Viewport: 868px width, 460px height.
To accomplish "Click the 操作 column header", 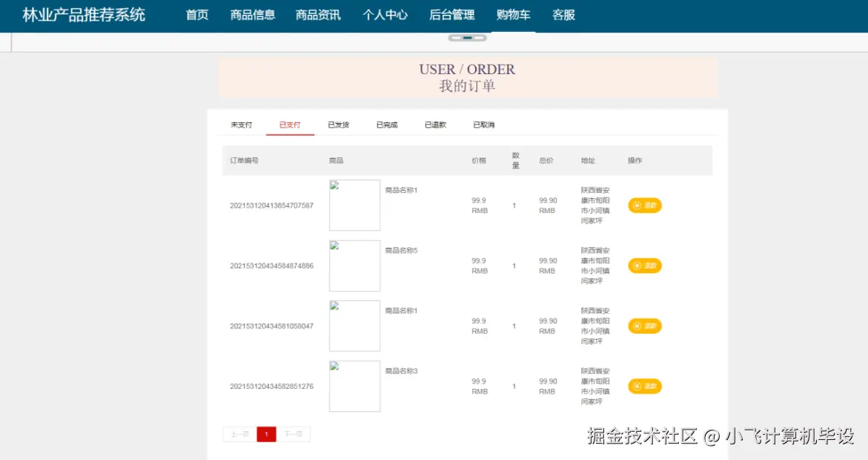I will [635, 161].
